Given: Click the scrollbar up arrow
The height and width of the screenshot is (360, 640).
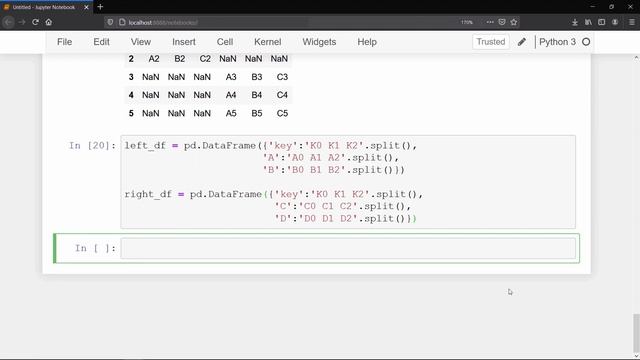Looking at the screenshot, I should click(636, 58).
